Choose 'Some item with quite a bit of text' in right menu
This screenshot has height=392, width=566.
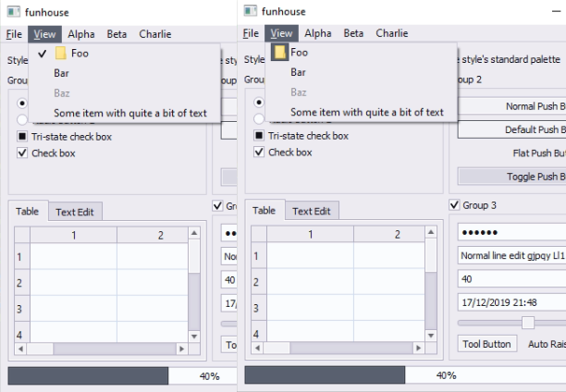pyautogui.click(x=361, y=112)
